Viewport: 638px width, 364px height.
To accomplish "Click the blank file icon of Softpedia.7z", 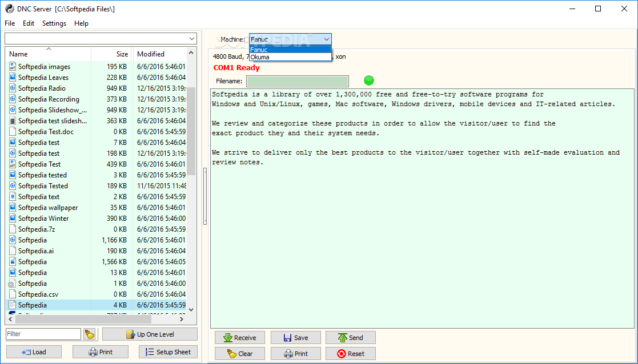I will pyautogui.click(x=12, y=229).
